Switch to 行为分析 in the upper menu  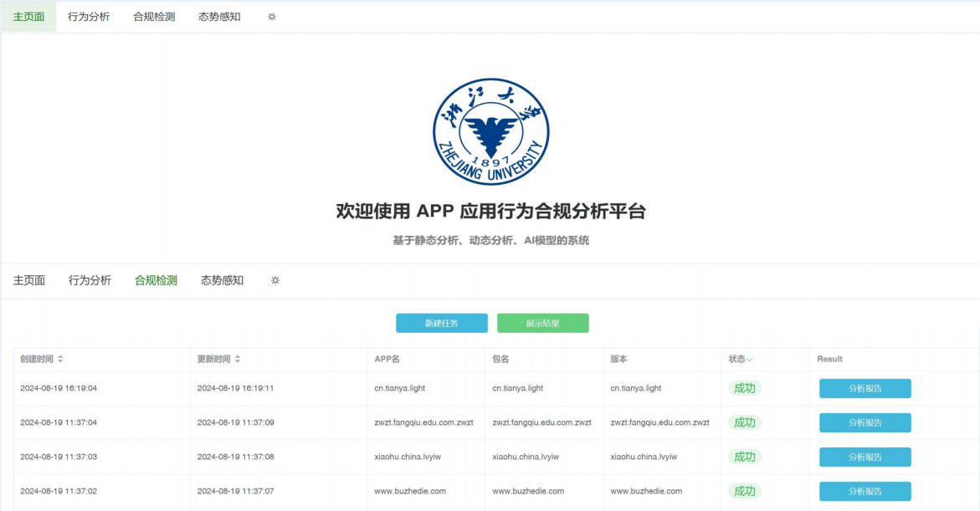(x=89, y=17)
